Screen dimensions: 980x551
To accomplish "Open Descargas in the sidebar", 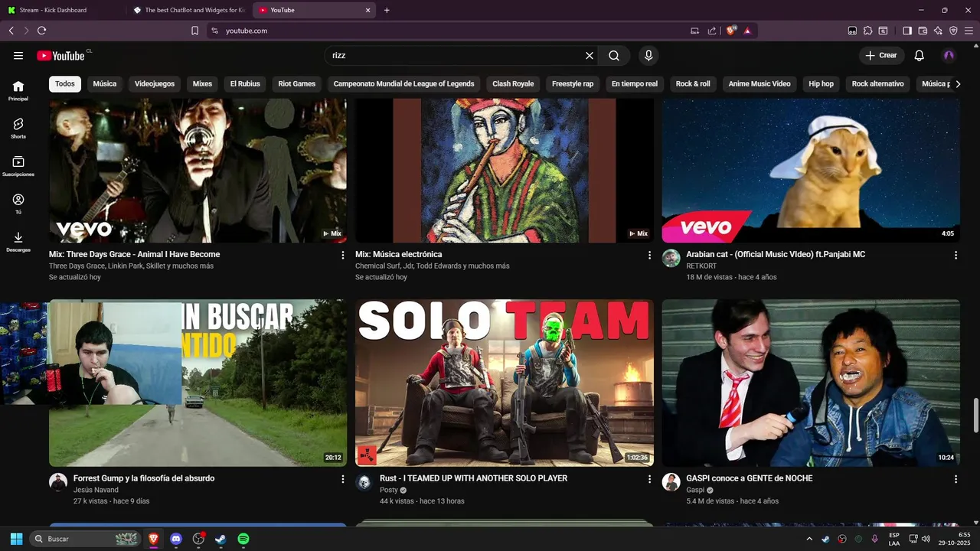I will [x=18, y=243].
